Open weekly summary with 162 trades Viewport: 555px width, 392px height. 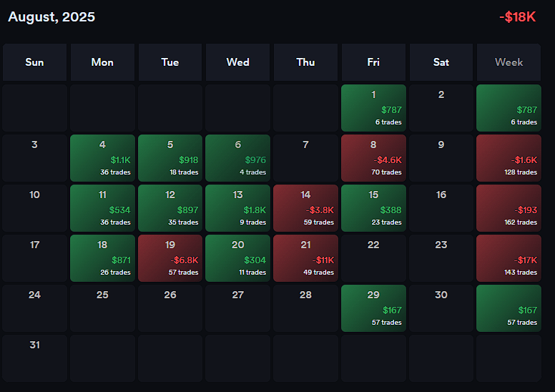pos(509,208)
